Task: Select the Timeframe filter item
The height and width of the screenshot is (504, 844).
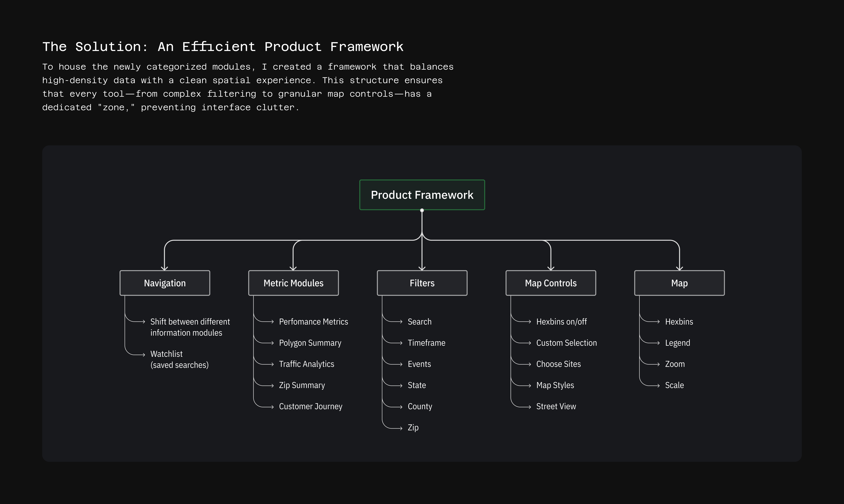Action: [x=427, y=343]
